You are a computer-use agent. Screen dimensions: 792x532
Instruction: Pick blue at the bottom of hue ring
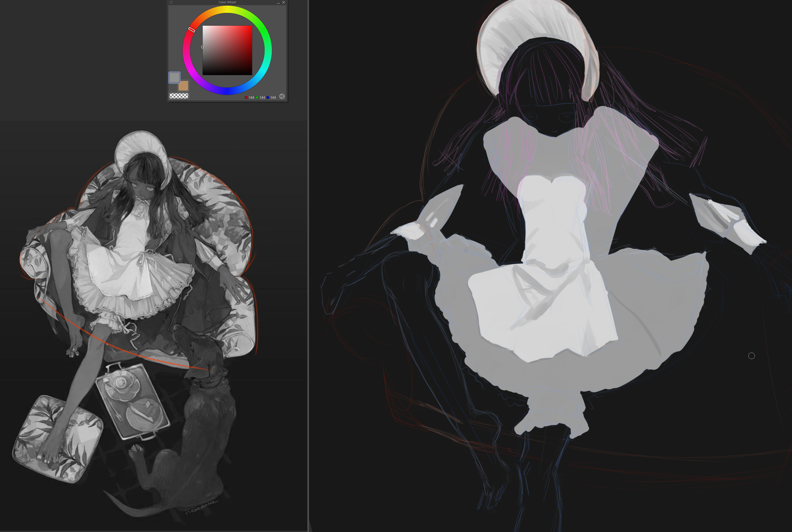pos(227,91)
